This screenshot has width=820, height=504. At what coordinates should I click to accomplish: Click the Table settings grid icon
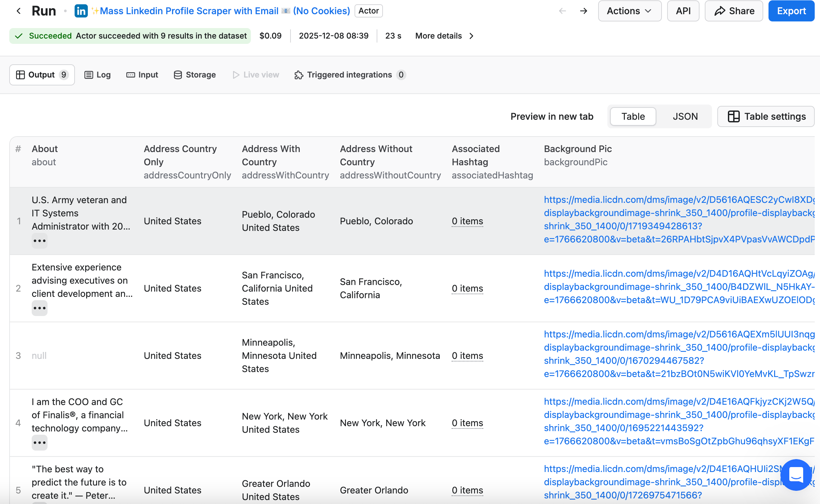click(x=733, y=116)
